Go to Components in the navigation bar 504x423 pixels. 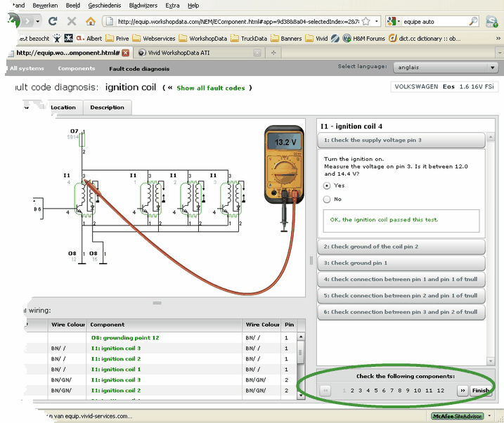point(77,68)
